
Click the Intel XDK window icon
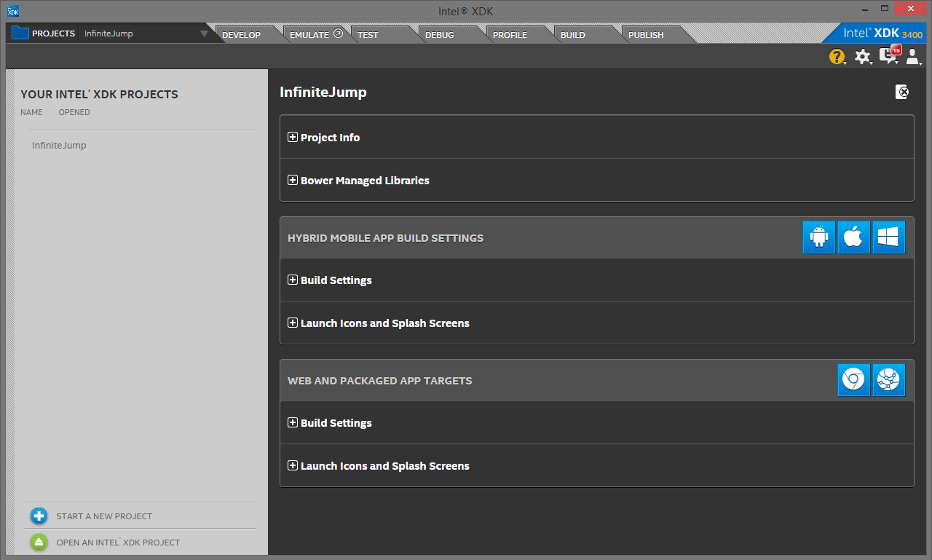click(13, 11)
